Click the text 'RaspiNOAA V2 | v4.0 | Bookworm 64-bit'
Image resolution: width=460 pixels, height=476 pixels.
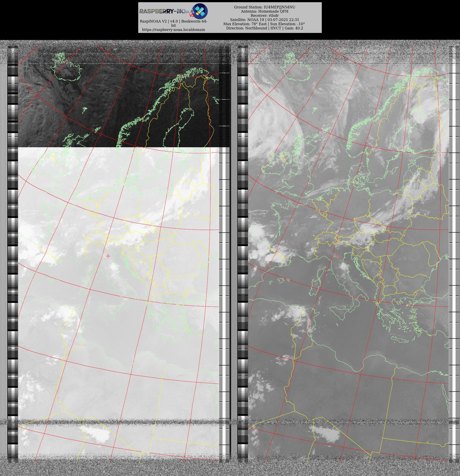pyautogui.click(x=173, y=23)
